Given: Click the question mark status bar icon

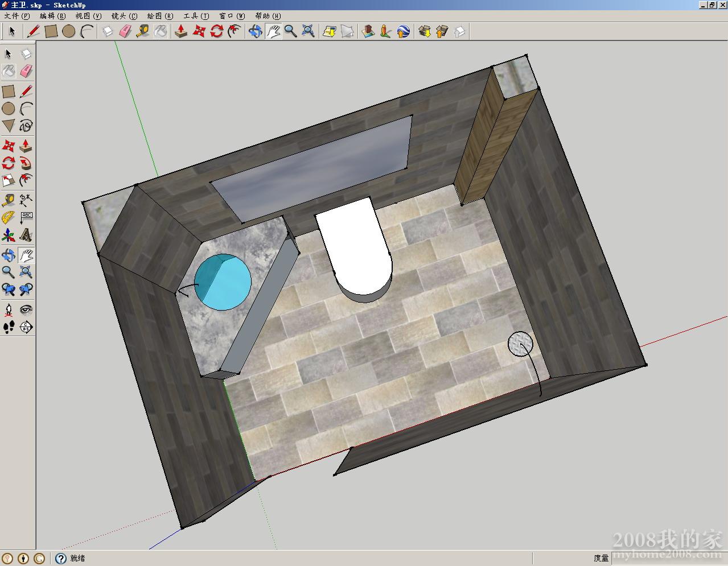Looking at the screenshot, I should [x=61, y=559].
